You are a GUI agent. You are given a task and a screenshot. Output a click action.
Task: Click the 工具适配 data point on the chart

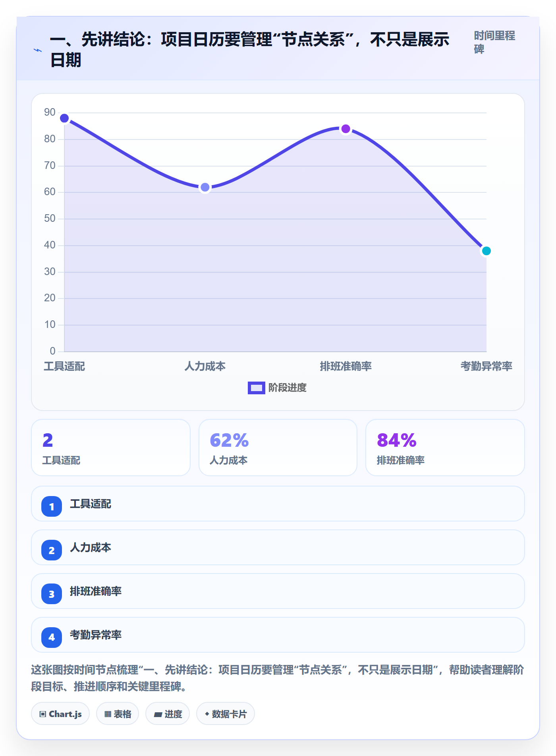point(64,118)
